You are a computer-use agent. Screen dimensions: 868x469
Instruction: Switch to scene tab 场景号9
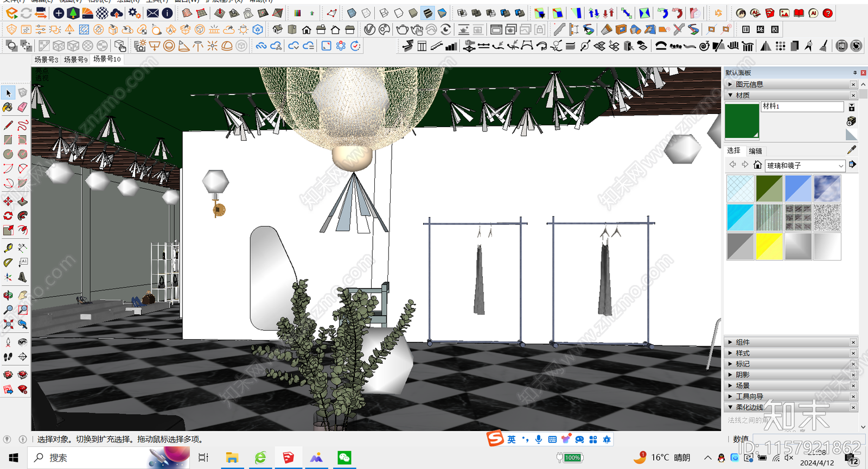[75, 60]
